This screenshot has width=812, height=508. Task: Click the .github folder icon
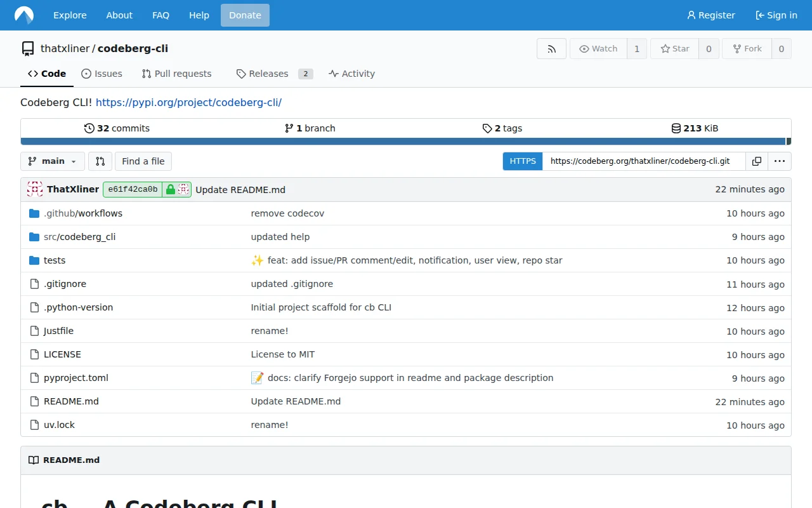[34, 213]
